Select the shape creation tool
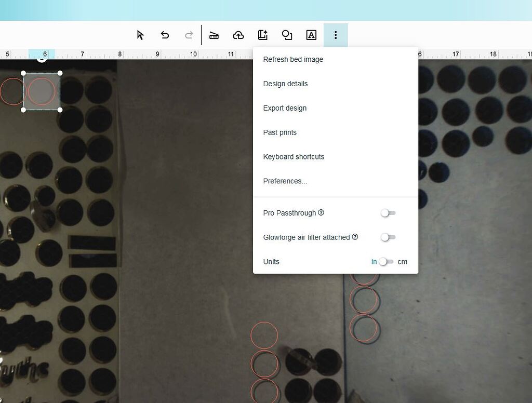Viewport: 532px width, 403px height. coord(287,35)
